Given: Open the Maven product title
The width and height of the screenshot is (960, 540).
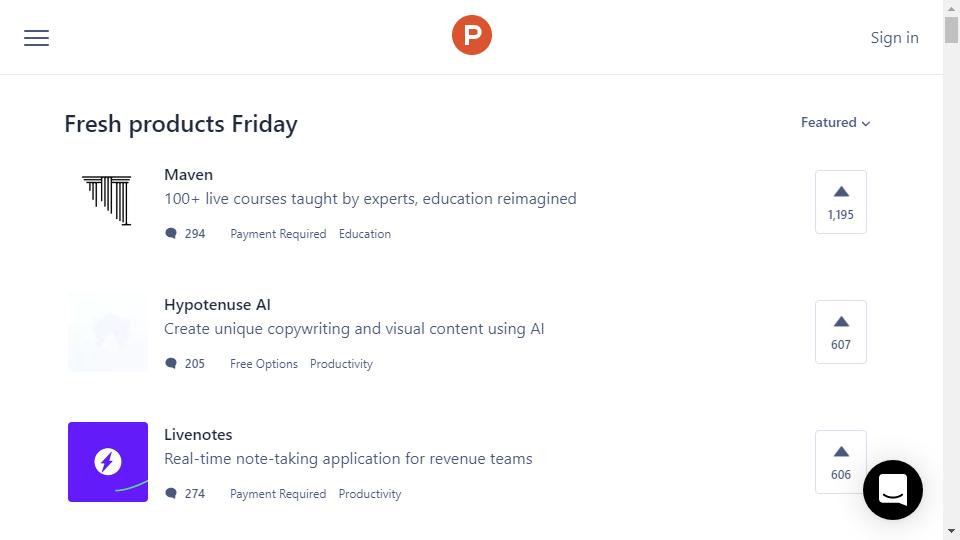Looking at the screenshot, I should point(188,175).
